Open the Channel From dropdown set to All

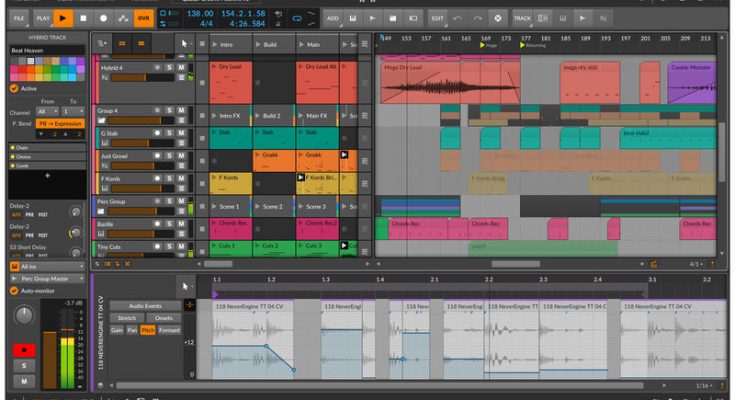(47, 112)
